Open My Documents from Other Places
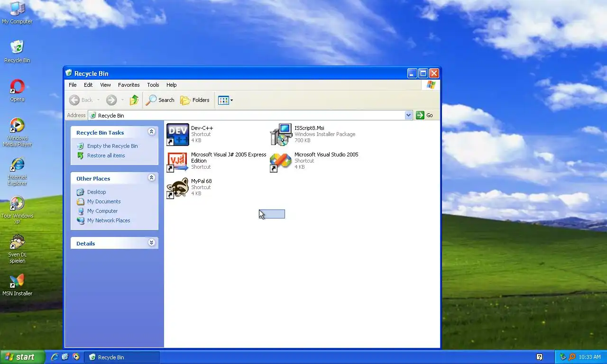The height and width of the screenshot is (364, 607). coord(104,201)
